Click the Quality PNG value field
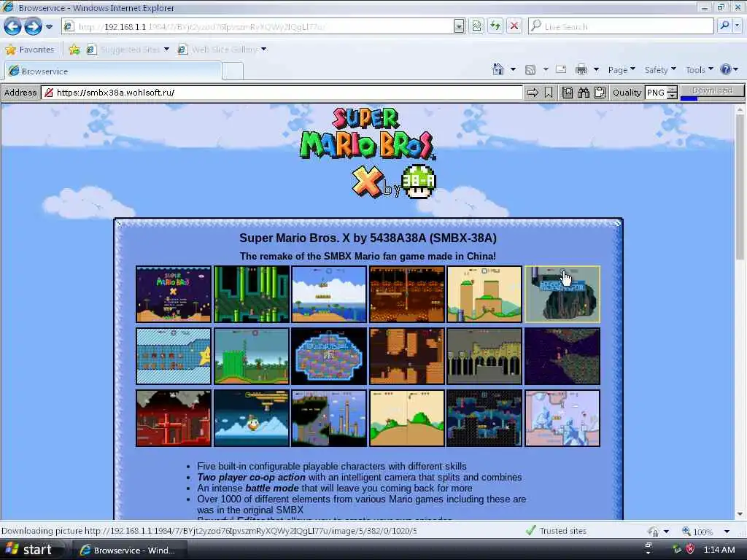The image size is (747, 560). click(x=656, y=93)
